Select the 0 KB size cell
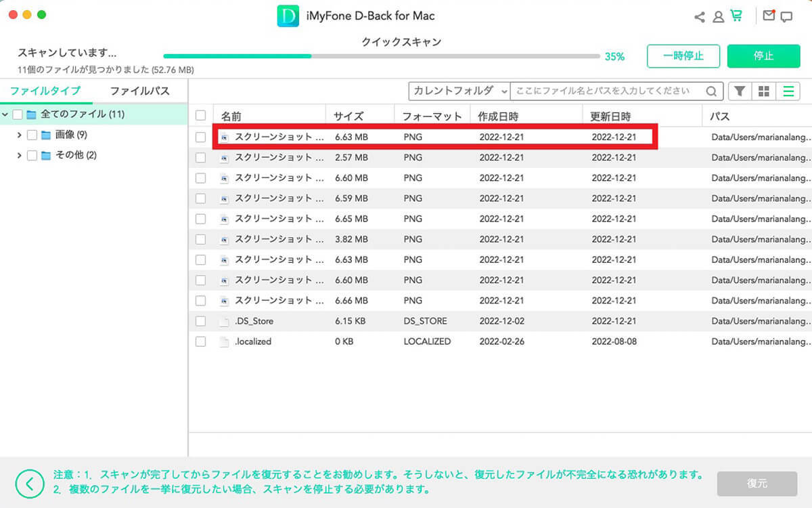The width and height of the screenshot is (812, 508). [x=344, y=341]
